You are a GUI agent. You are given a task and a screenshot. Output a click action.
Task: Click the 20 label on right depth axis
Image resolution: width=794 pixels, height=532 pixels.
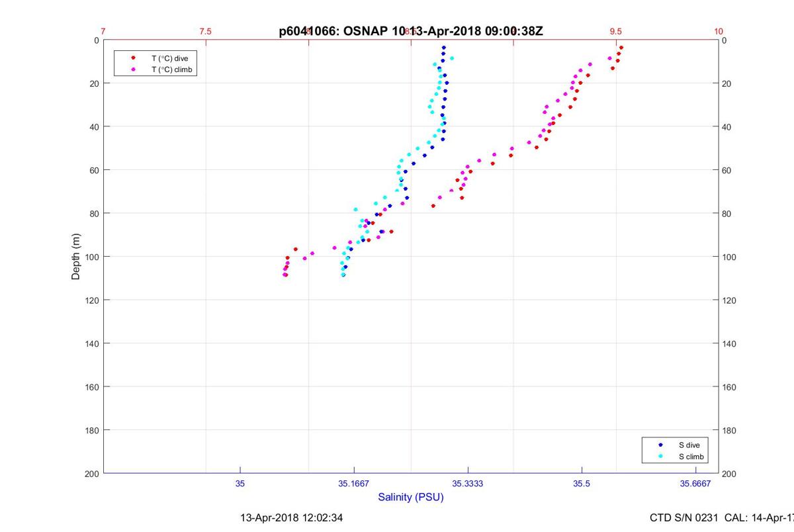coord(727,83)
